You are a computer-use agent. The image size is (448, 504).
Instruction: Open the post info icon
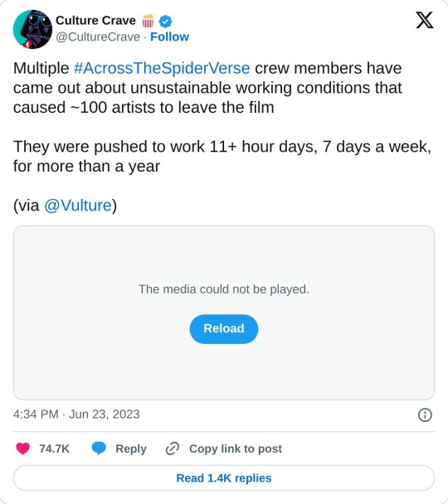[x=425, y=414]
